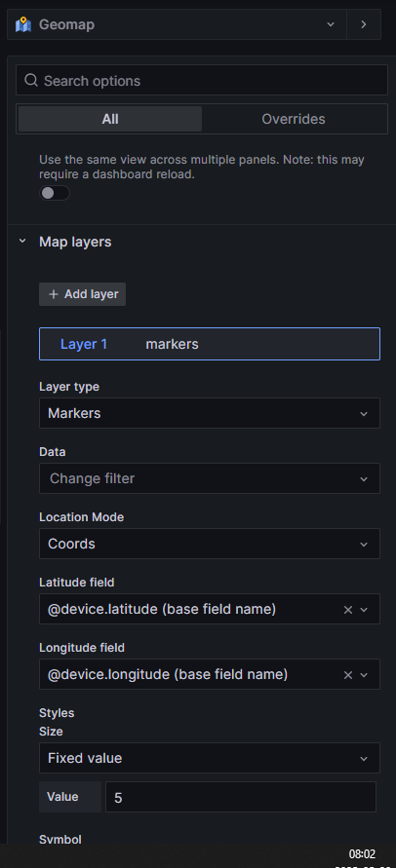This screenshot has width=396, height=868.
Task: Click the Geomap visualization icon
Action: click(23, 24)
